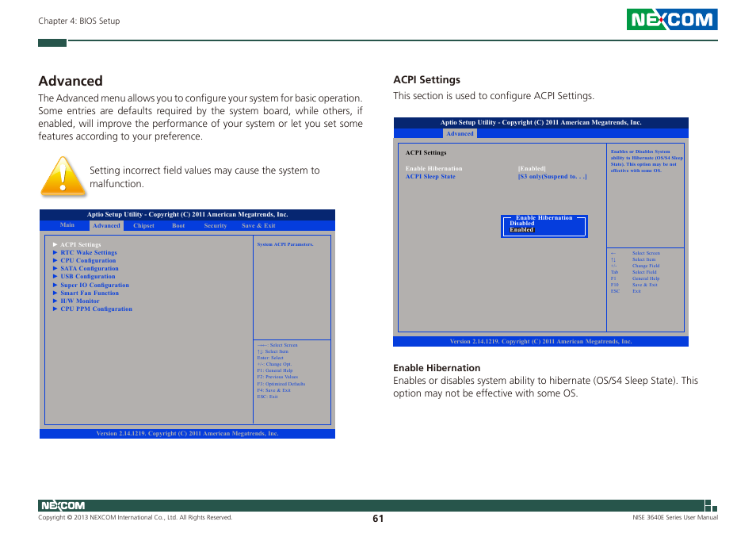
Task: Click F1: General Help hint in left screen
Action: point(275,370)
